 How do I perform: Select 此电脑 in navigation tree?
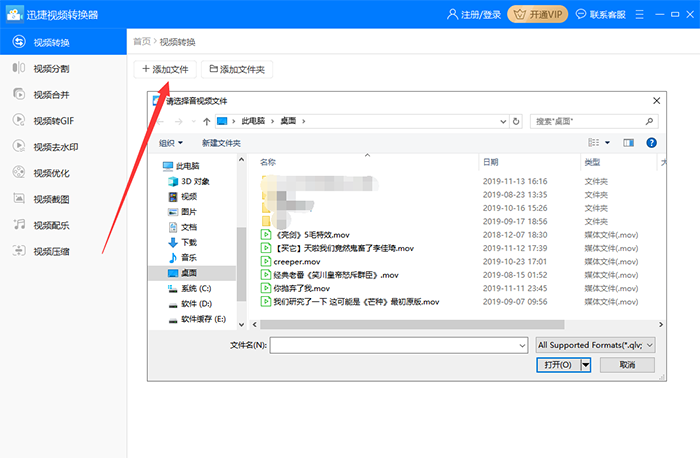click(x=181, y=166)
